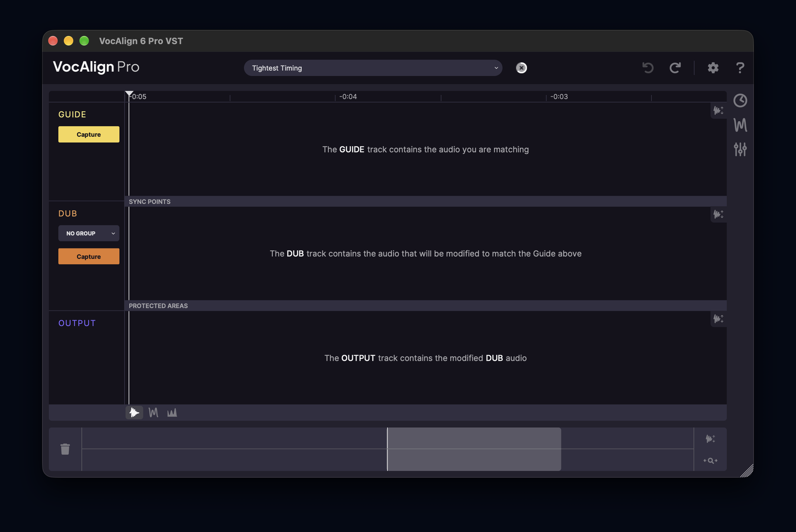
Task: Click the DUB track waveform zoom icon
Action: coord(718,214)
